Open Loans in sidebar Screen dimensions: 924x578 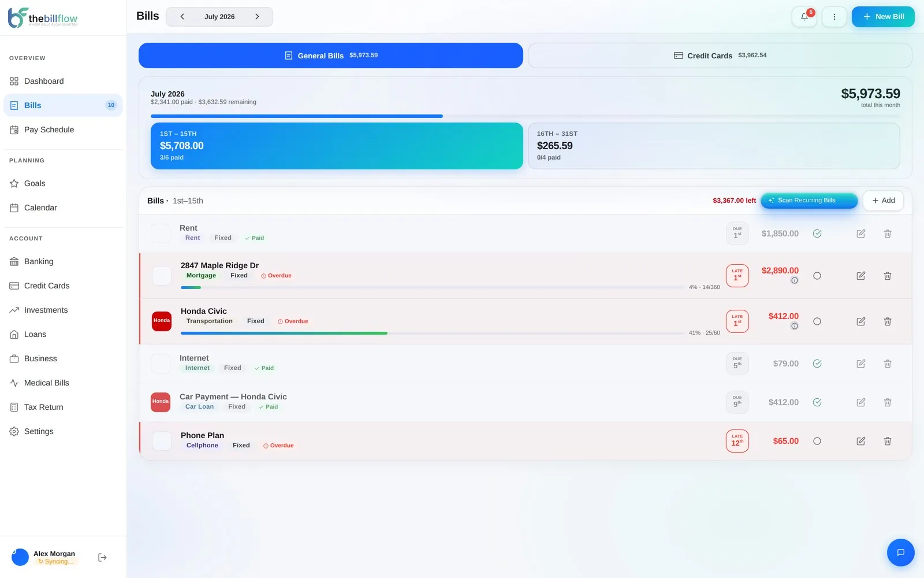point(63,334)
